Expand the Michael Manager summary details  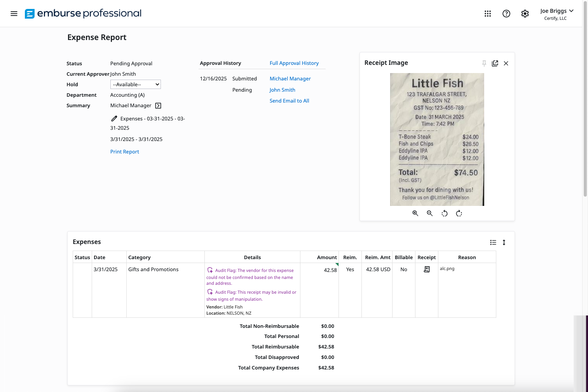pos(158,105)
